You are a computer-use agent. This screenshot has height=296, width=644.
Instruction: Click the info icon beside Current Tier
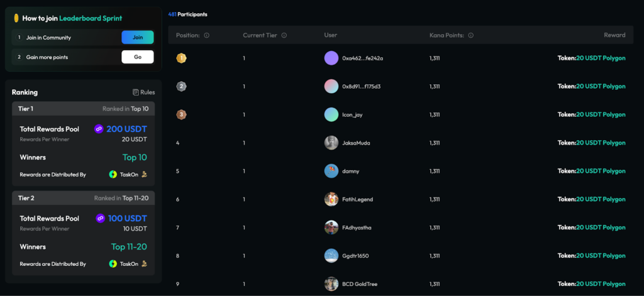click(284, 35)
